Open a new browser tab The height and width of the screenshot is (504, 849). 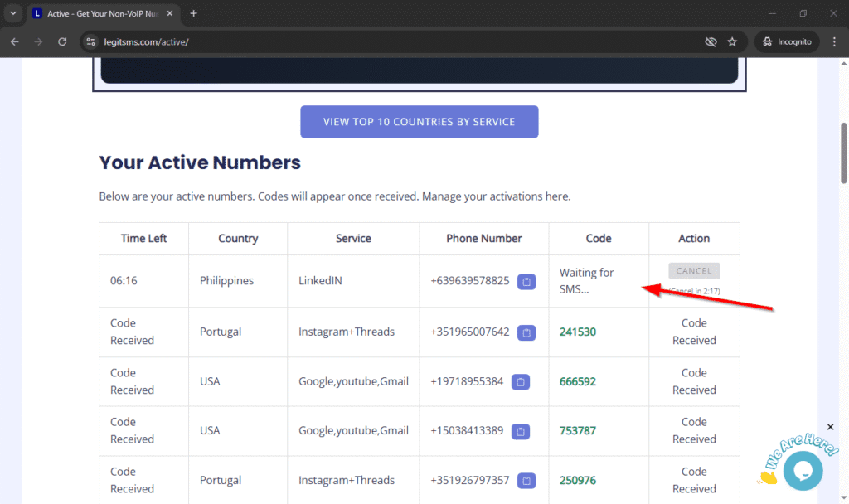pyautogui.click(x=194, y=13)
